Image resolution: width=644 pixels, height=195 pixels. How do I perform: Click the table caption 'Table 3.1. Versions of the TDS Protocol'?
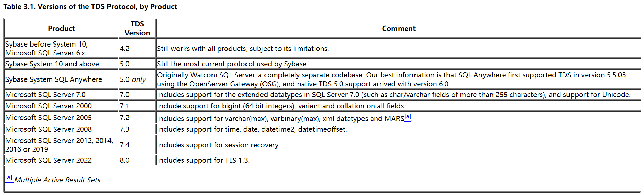[90, 7]
